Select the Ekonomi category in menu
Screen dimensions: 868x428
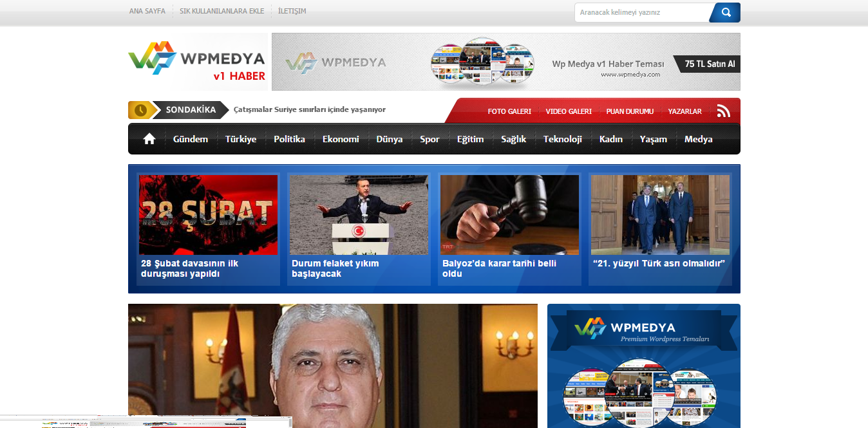341,139
